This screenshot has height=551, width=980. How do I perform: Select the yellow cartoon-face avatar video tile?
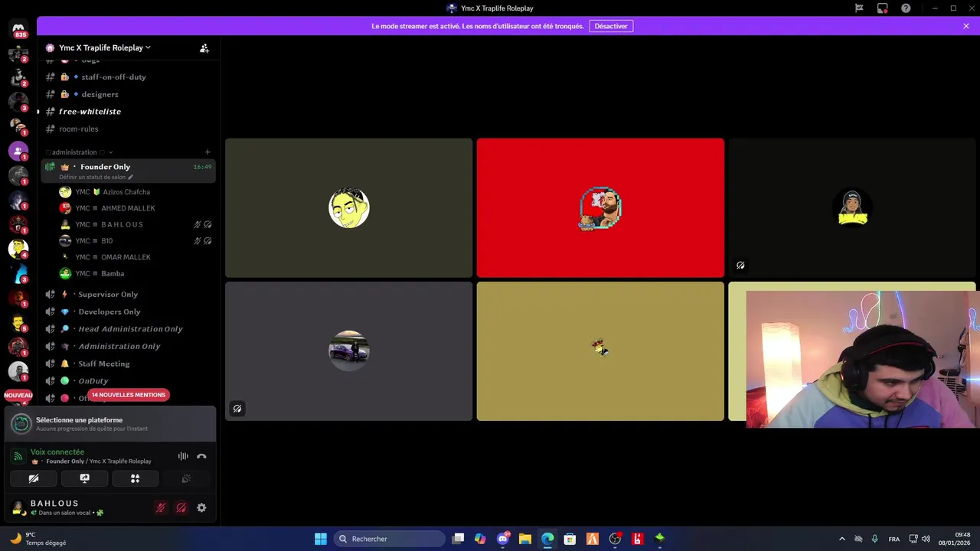[349, 207]
